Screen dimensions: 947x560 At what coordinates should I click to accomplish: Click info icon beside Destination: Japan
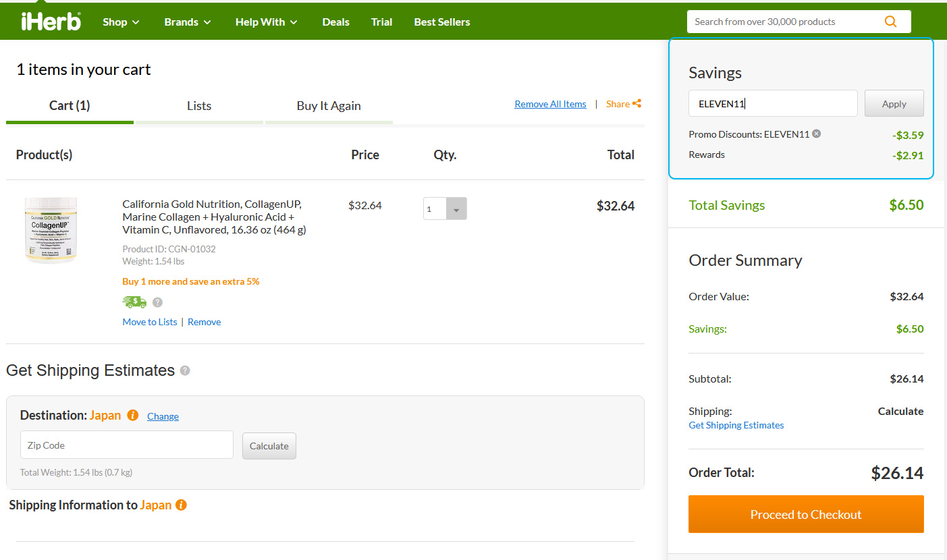[133, 415]
